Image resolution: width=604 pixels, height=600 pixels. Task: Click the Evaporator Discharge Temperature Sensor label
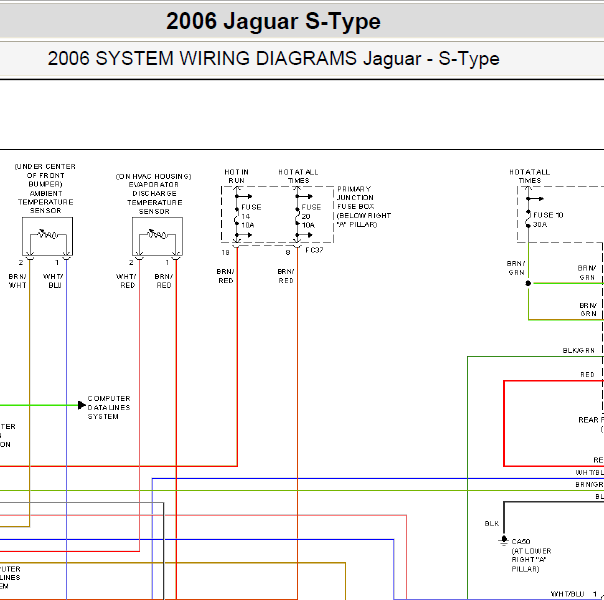click(154, 198)
